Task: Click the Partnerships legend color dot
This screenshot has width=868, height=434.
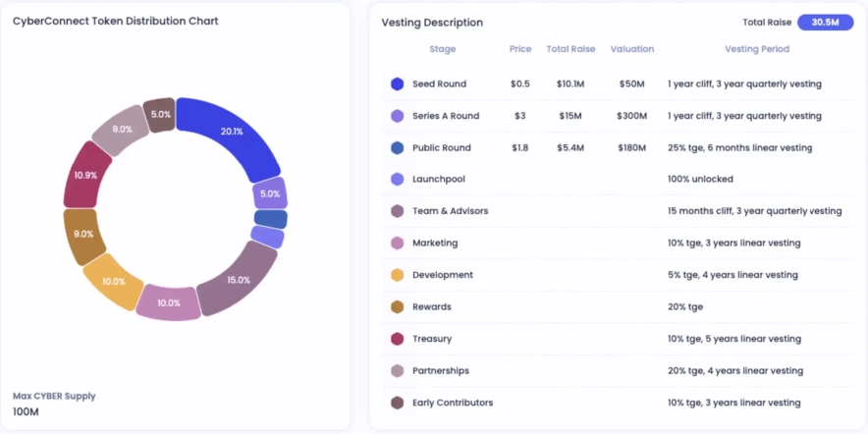Action: (397, 371)
